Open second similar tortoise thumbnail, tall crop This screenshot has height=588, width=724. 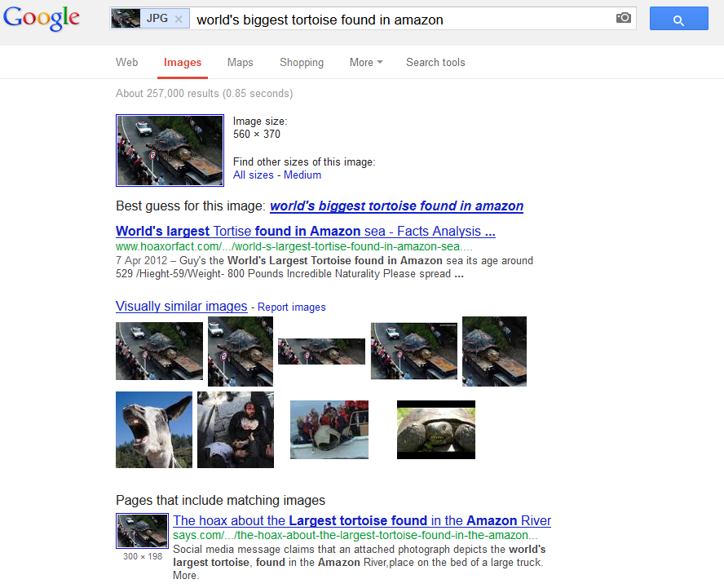pos(241,351)
